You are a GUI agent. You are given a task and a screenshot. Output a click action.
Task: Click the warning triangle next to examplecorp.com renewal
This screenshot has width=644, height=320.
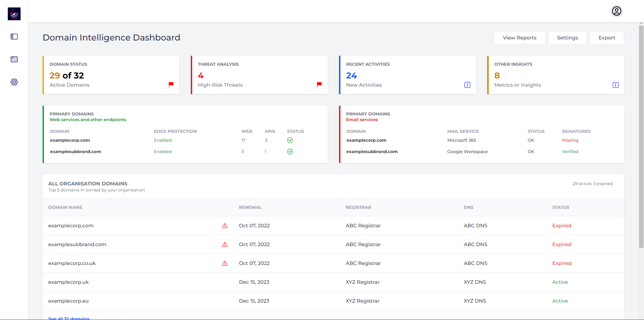click(225, 226)
